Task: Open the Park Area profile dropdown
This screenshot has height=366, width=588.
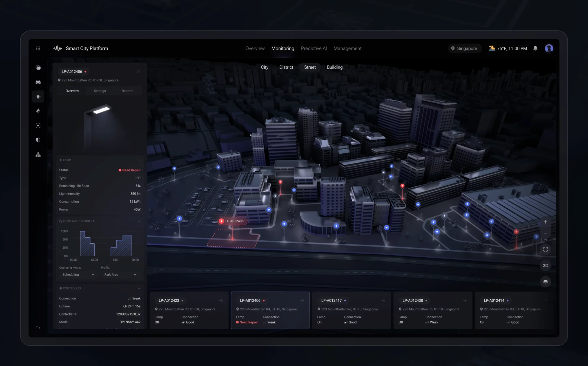Action: 120,275
